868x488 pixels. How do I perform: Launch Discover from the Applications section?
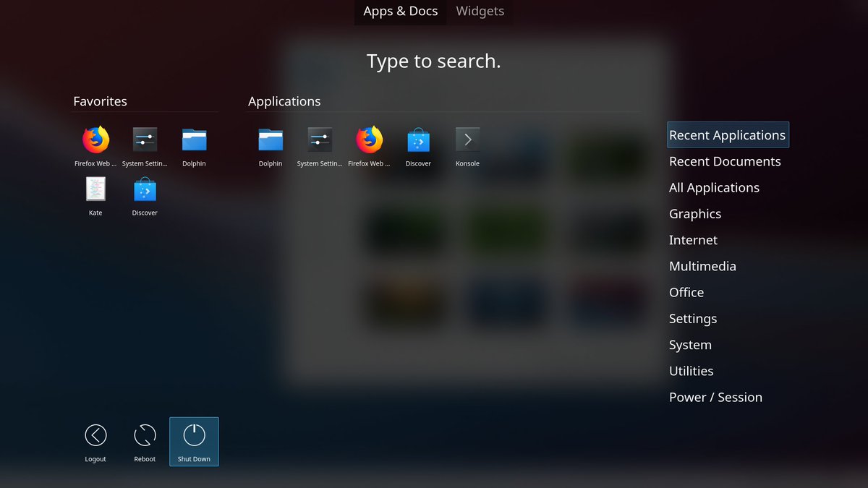[x=417, y=142]
